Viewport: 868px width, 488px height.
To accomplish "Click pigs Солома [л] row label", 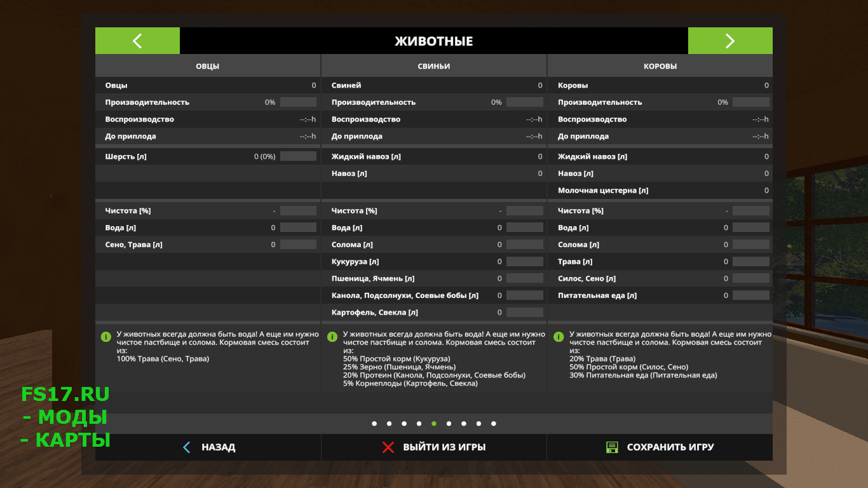I will [352, 245].
